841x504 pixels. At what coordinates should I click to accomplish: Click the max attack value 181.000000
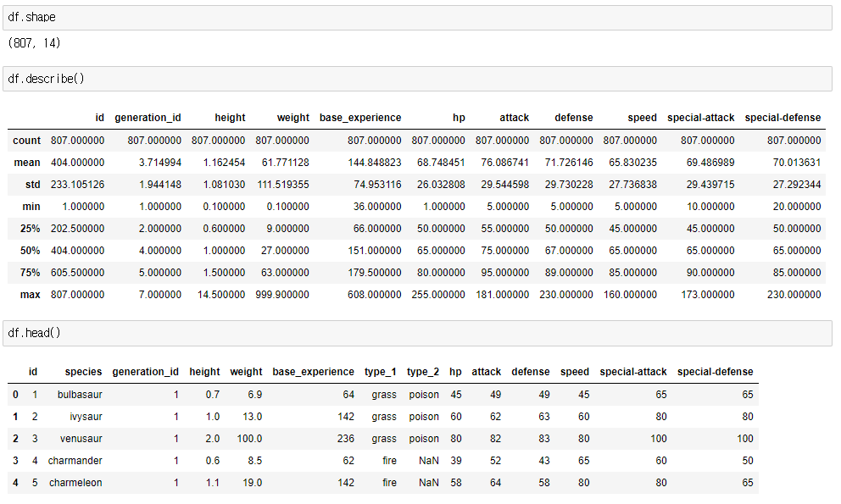click(503, 295)
